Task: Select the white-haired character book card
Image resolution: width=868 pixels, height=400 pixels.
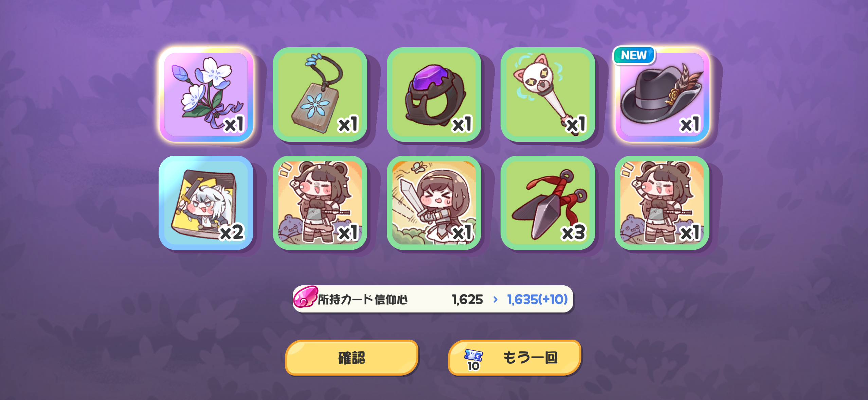Action: coord(206,203)
